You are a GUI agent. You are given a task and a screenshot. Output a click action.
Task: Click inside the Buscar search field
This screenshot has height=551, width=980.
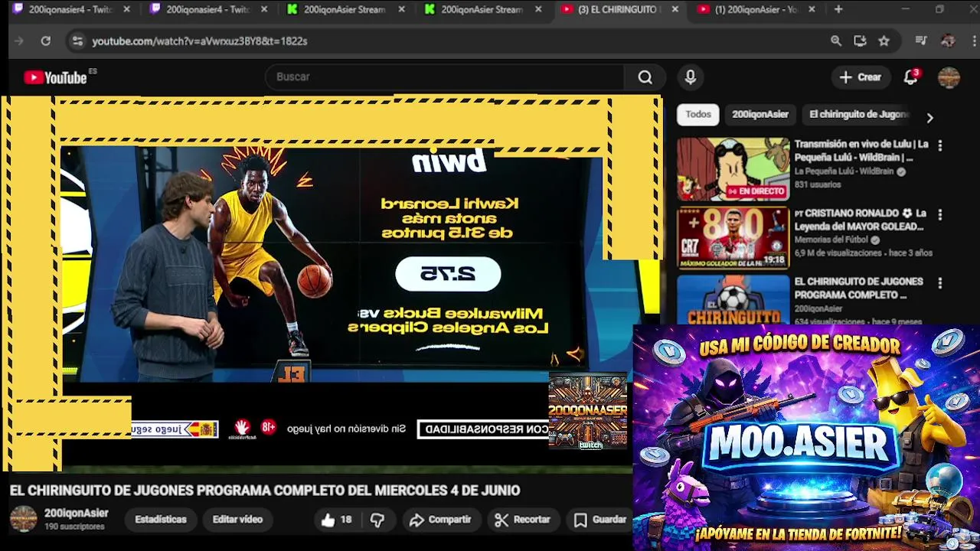(446, 77)
